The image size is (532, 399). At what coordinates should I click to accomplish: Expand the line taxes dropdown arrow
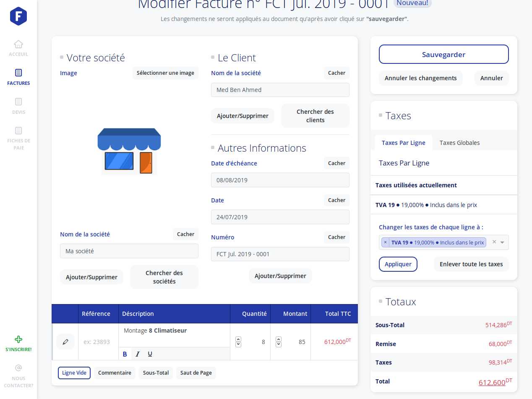(x=502, y=242)
